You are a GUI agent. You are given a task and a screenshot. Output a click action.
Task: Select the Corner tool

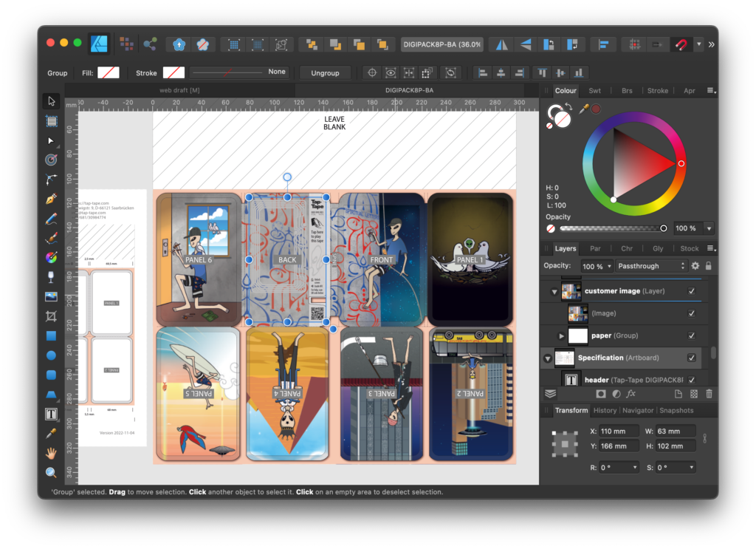(51, 180)
